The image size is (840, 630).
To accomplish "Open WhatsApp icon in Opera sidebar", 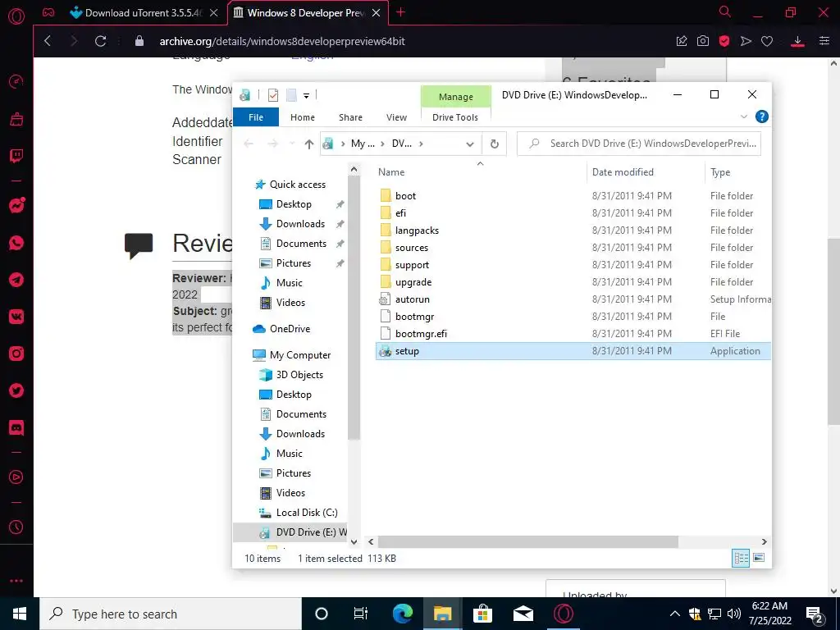I will click(x=16, y=243).
